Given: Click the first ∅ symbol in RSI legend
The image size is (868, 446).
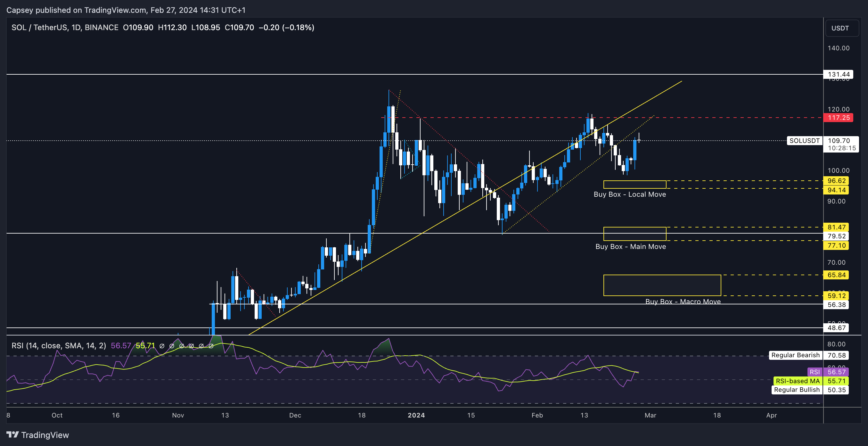Looking at the screenshot, I should coord(162,346).
